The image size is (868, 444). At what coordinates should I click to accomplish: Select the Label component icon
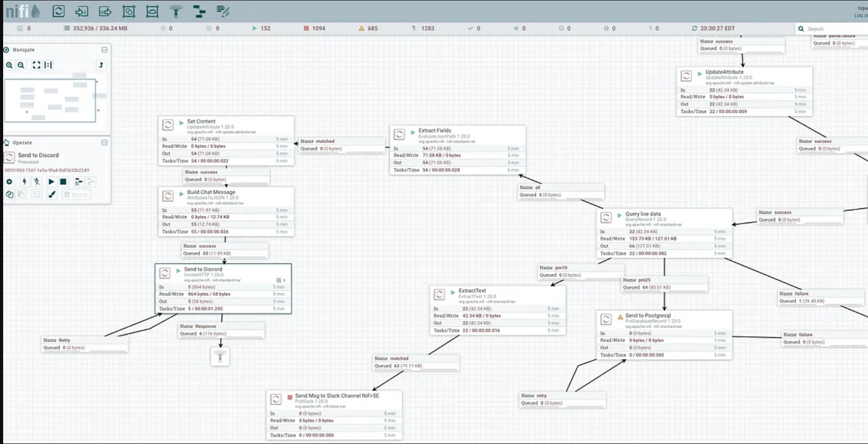click(x=223, y=11)
